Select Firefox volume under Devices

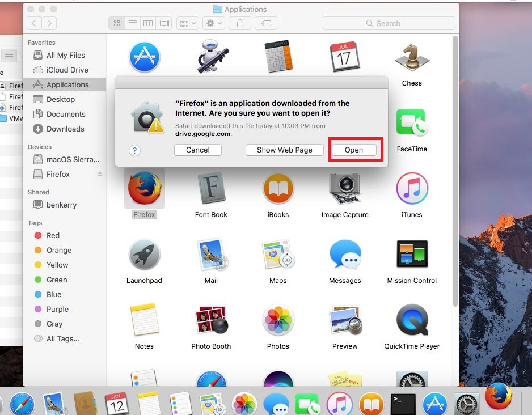(x=65, y=174)
